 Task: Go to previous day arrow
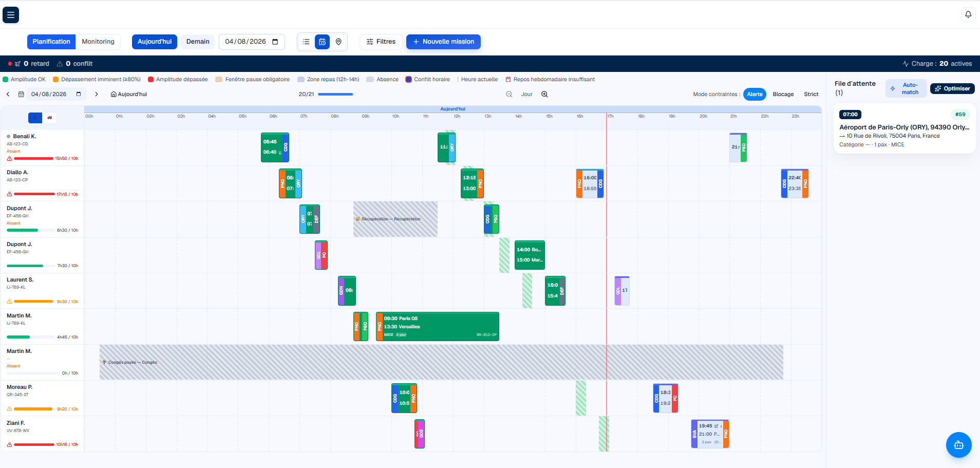(8, 94)
